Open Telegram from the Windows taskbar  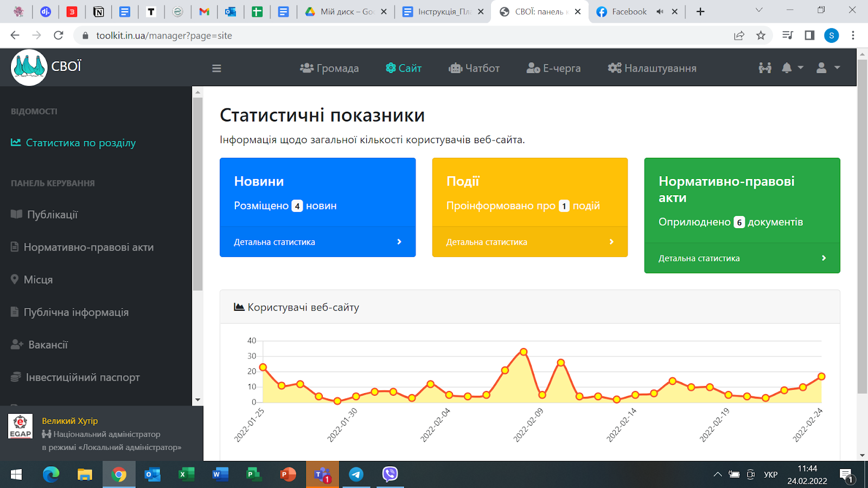[356, 474]
